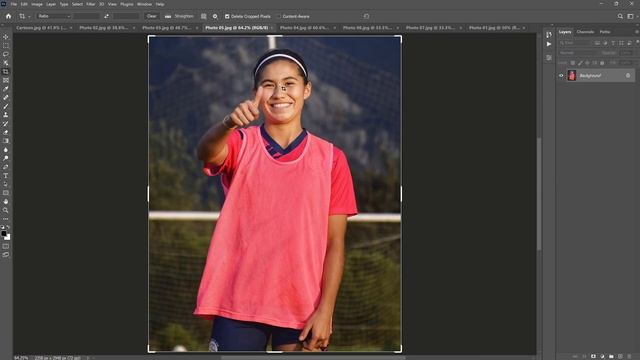This screenshot has height=360, width=640.
Task: Open the Edit Toolbar three-dots menu
Action: (x=6, y=219)
